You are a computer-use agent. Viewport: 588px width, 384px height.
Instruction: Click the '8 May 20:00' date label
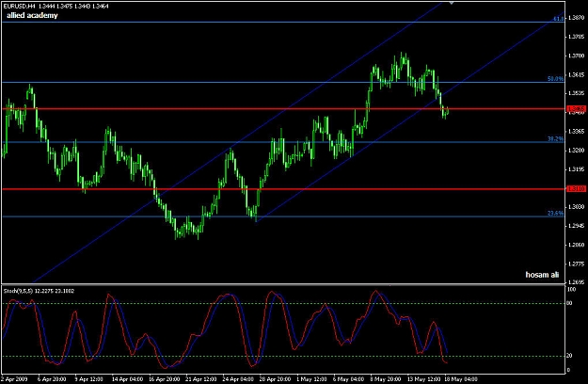tap(385, 379)
